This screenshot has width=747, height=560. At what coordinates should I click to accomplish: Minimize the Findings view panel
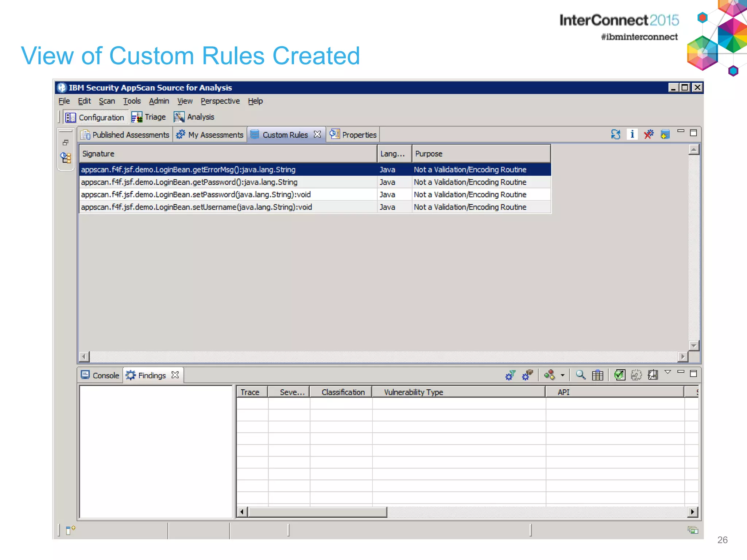[x=681, y=372]
